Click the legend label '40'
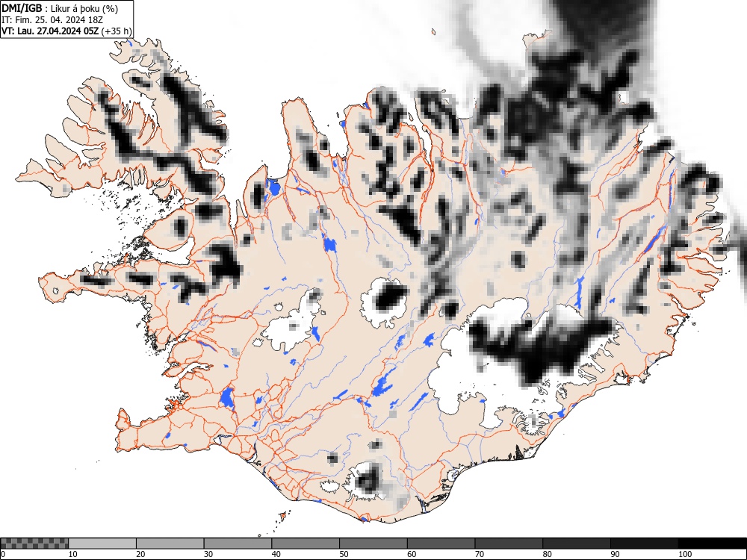The width and height of the screenshot is (747, 560). click(x=276, y=554)
